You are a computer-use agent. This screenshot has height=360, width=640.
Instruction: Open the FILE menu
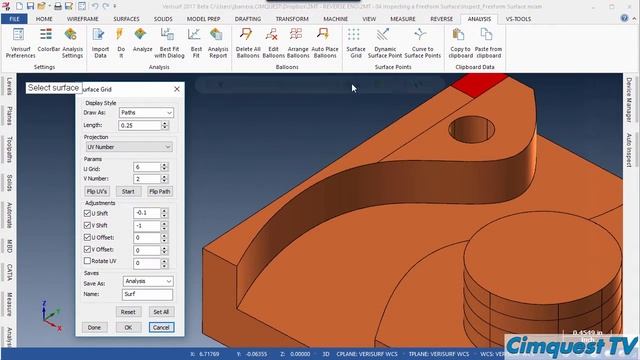pyautogui.click(x=14, y=19)
